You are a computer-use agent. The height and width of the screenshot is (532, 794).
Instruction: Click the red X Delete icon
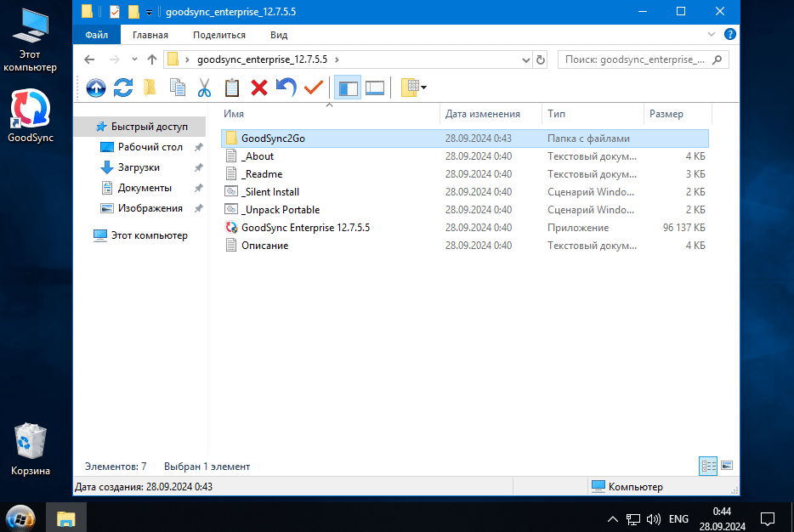(x=259, y=88)
